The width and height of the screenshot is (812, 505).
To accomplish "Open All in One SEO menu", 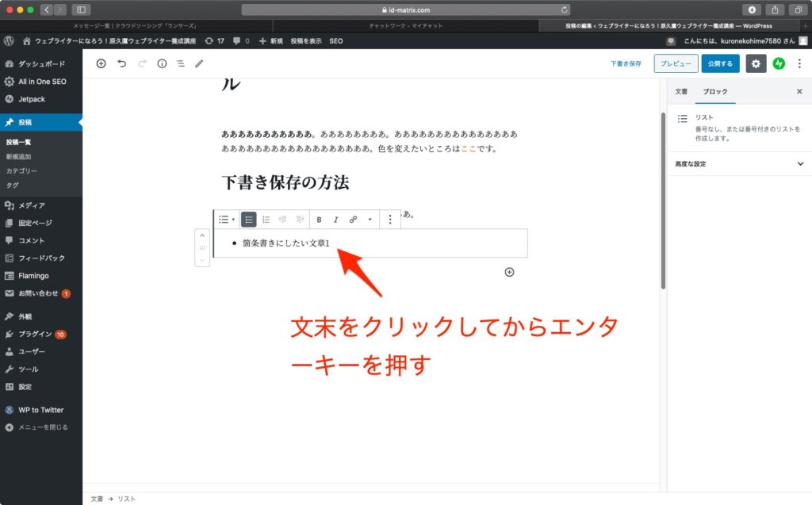I will 41,82.
